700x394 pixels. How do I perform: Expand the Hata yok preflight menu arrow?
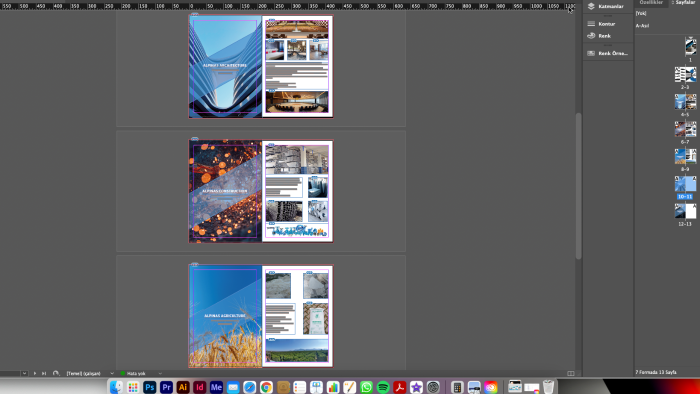(160, 373)
